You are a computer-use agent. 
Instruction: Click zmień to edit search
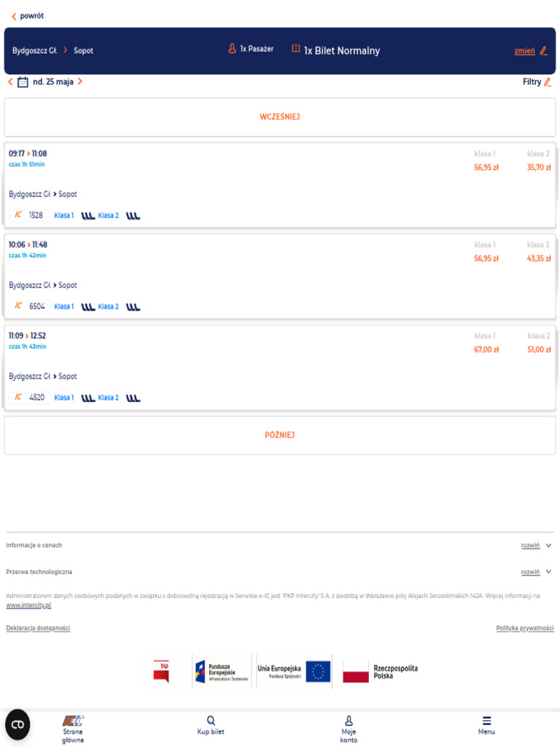[524, 51]
